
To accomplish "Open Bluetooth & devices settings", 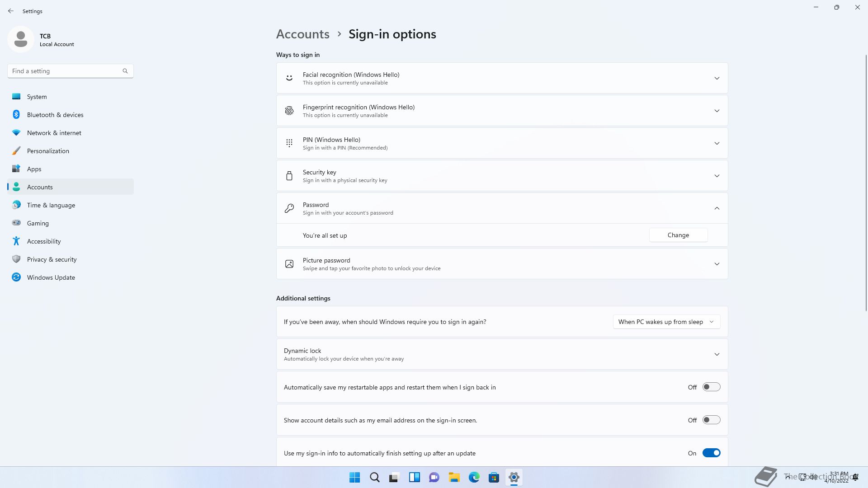I will click(71, 115).
